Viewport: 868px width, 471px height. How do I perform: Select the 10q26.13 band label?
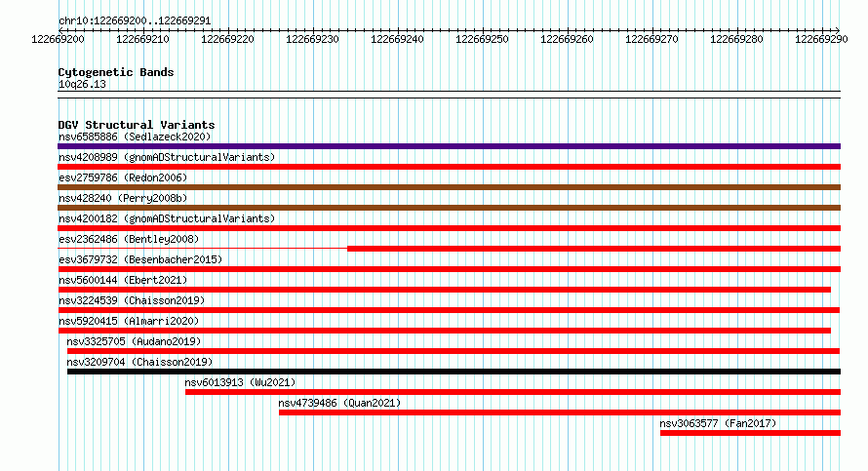pyautogui.click(x=82, y=85)
